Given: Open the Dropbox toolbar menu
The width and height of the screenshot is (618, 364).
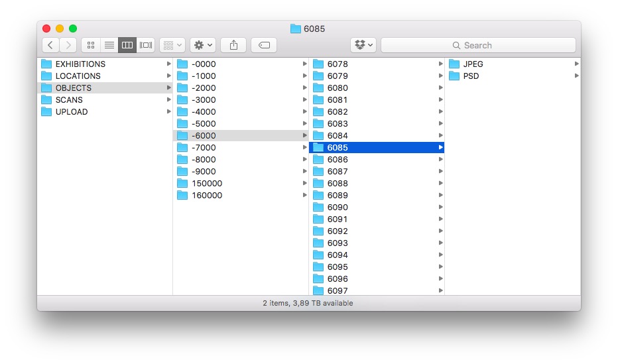Looking at the screenshot, I should coord(363,45).
